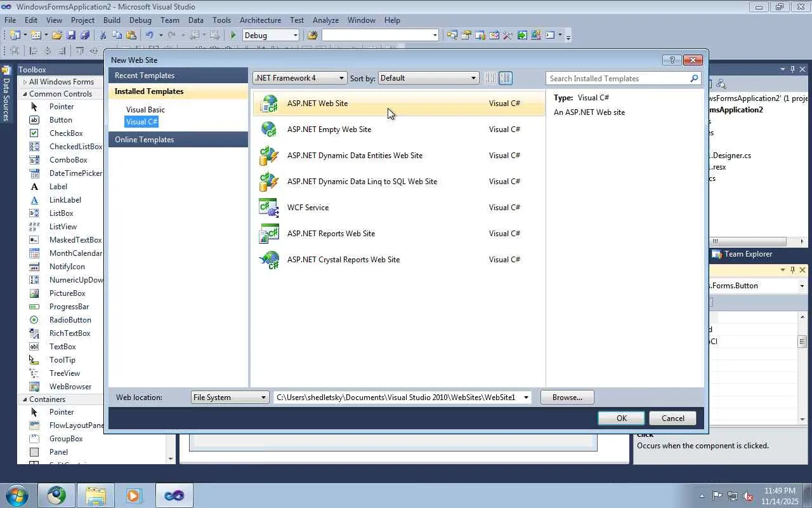Click the Browse... button
The height and width of the screenshot is (508, 812).
[567, 398]
